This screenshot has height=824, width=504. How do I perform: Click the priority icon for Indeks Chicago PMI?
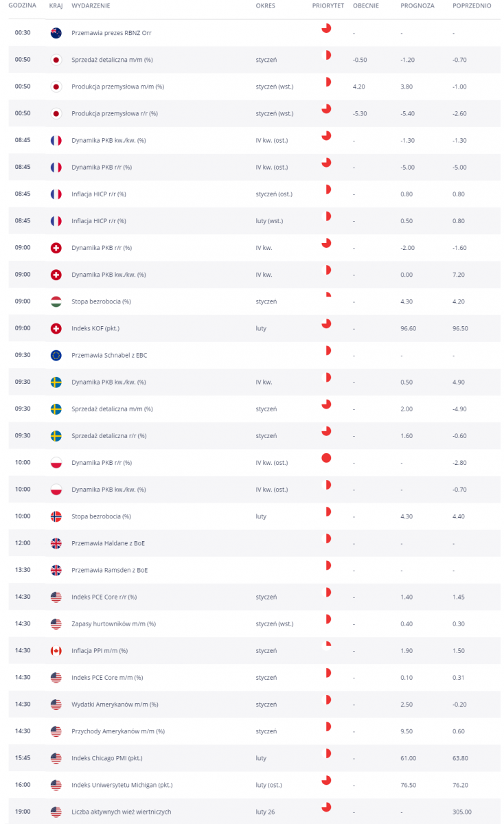[327, 753]
